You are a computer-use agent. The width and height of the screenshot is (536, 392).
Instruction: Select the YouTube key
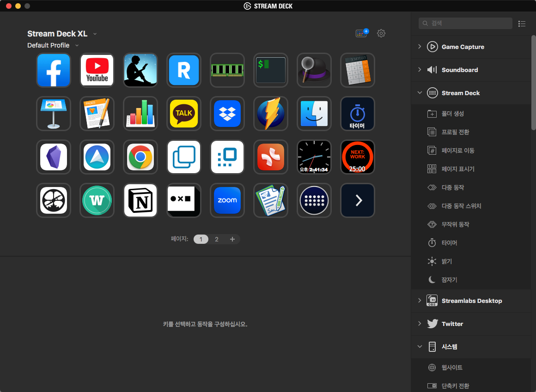point(97,70)
